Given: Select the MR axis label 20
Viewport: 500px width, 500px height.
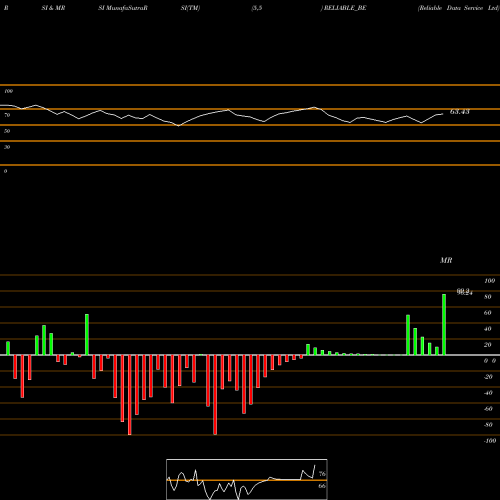Looking at the screenshot, I should click(488, 345).
